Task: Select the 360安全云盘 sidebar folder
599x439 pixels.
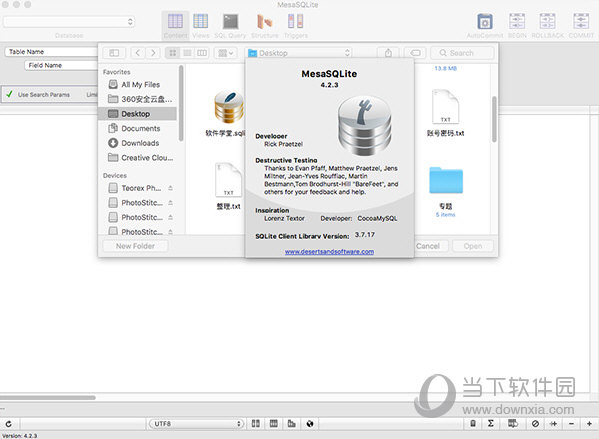Action: coord(138,99)
